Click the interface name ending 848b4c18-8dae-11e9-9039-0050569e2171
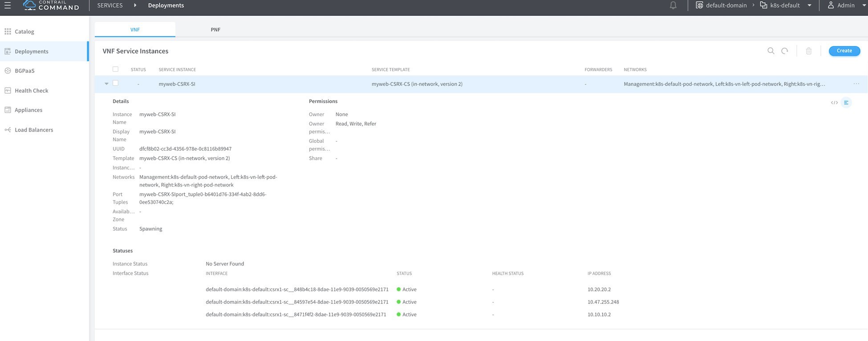Image resolution: width=868 pixels, height=341 pixels. pos(297,289)
